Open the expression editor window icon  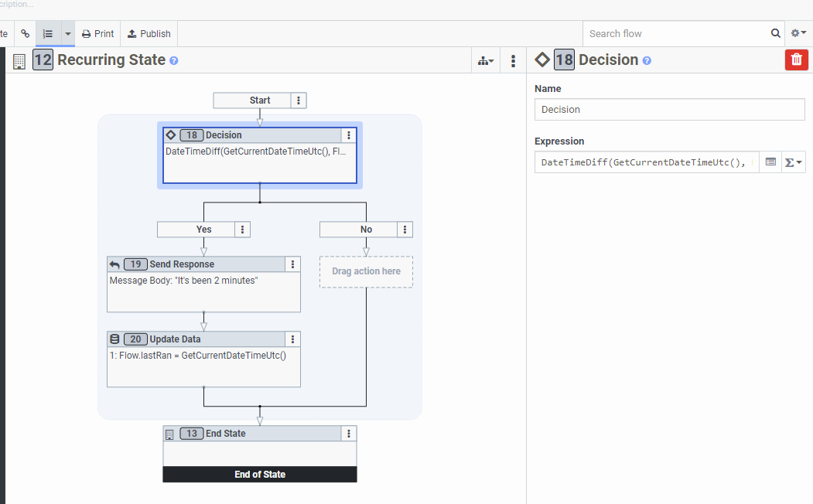pos(770,162)
